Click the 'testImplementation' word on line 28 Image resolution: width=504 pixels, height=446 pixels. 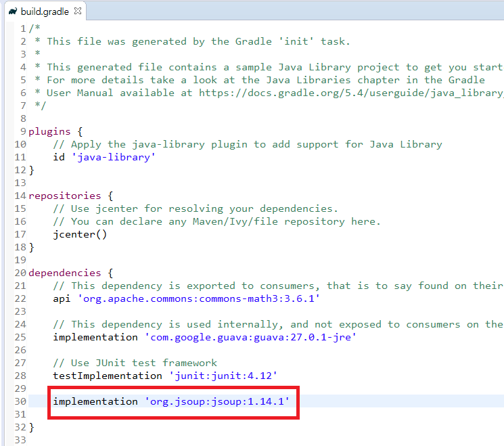[108, 376]
